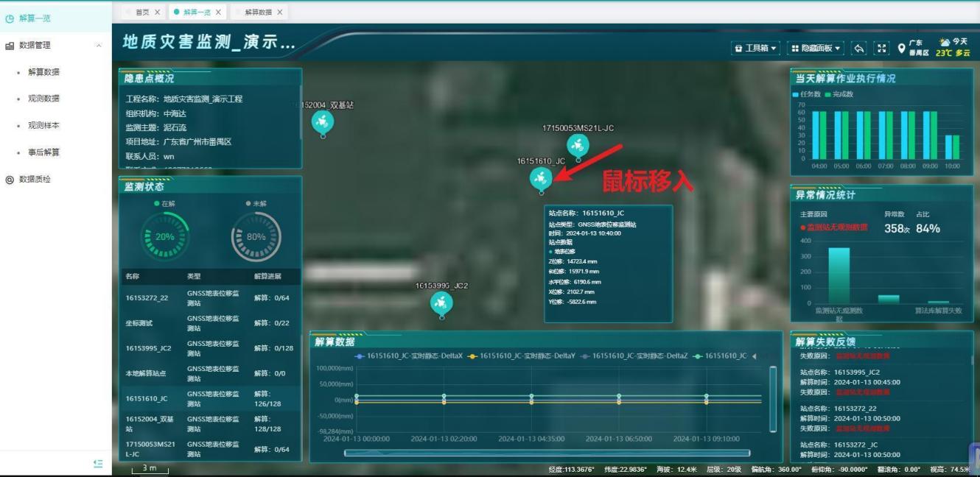Click the back arrow icon in header
The image size is (980, 477).
tap(859, 48)
